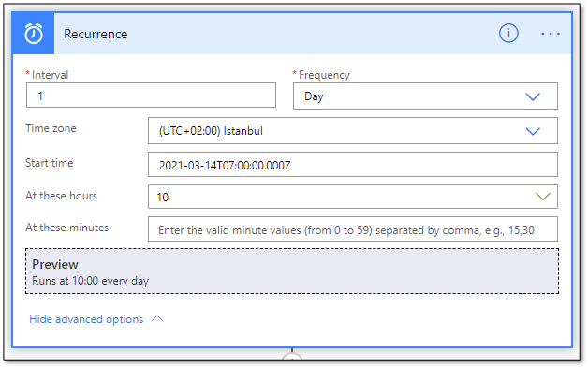Click the Hide advanced options link

click(86, 319)
